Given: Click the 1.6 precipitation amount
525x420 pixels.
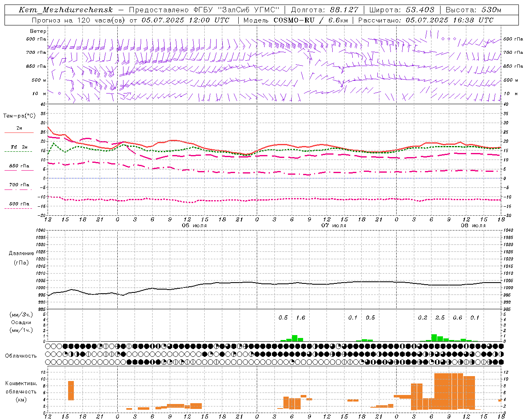Looking at the screenshot, I should pyautogui.click(x=301, y=318).
